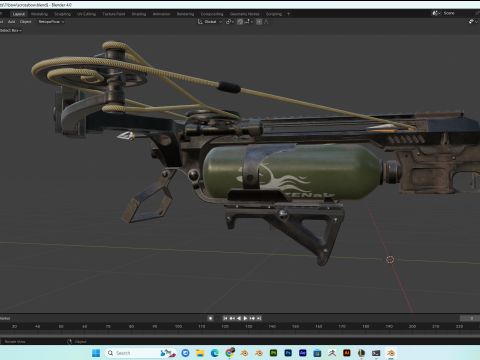Viewport: 480px width, 360px height.
Task: Launch Microsoft Edge from the taskbar
Action: [215, 353]
